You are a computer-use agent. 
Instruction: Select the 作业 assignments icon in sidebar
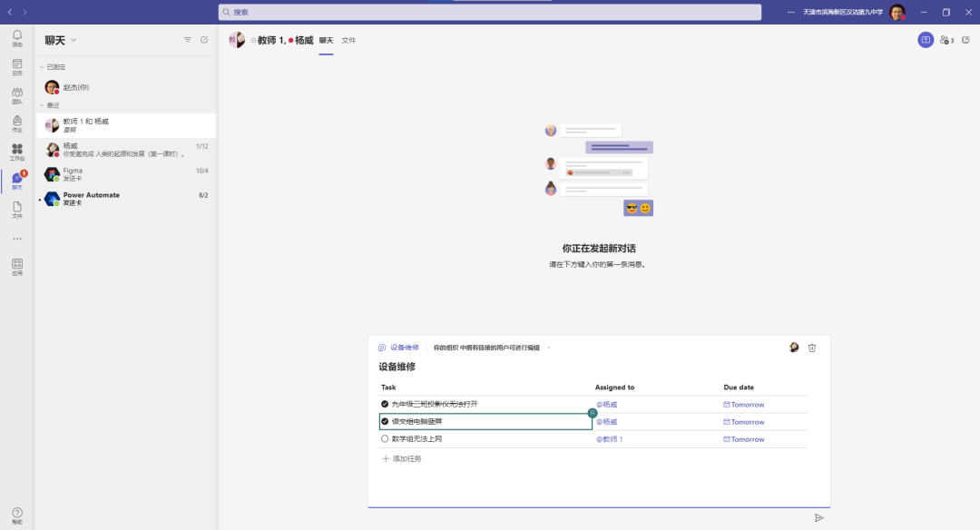tap(17, 121)
